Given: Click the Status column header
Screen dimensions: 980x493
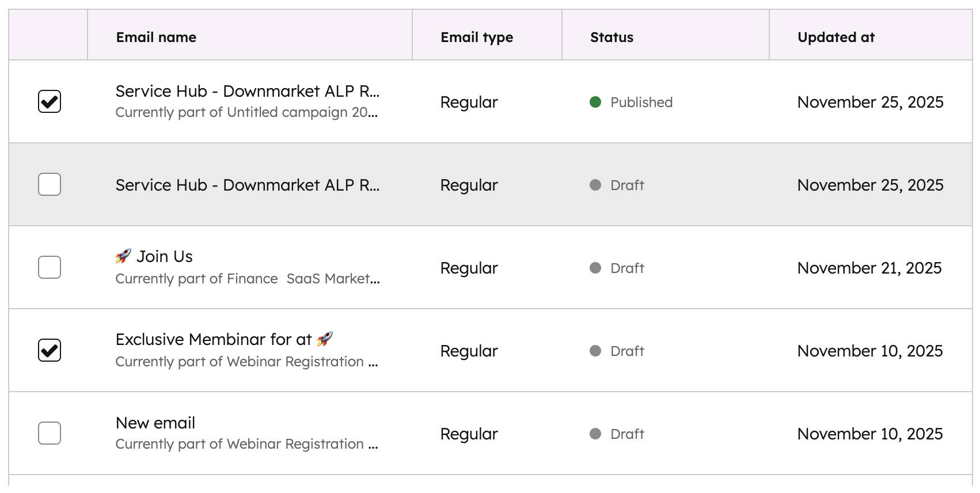Looking at the screenshot, I should [611, 37].
